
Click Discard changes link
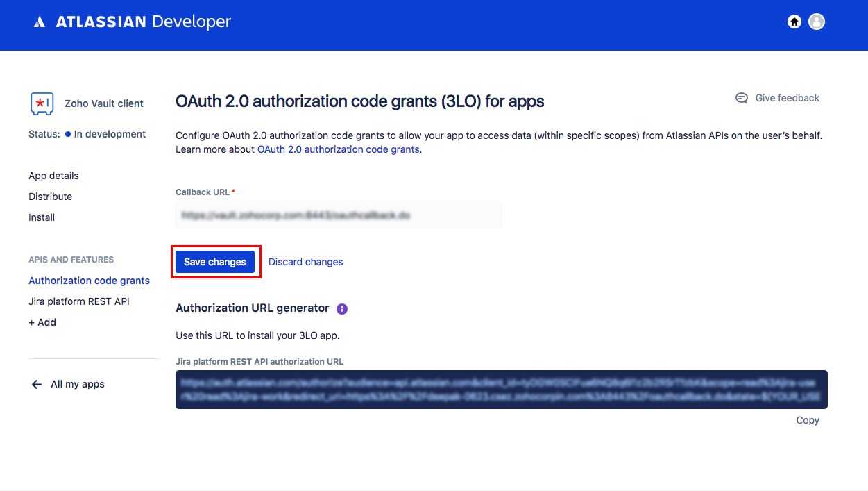(306, 262)
